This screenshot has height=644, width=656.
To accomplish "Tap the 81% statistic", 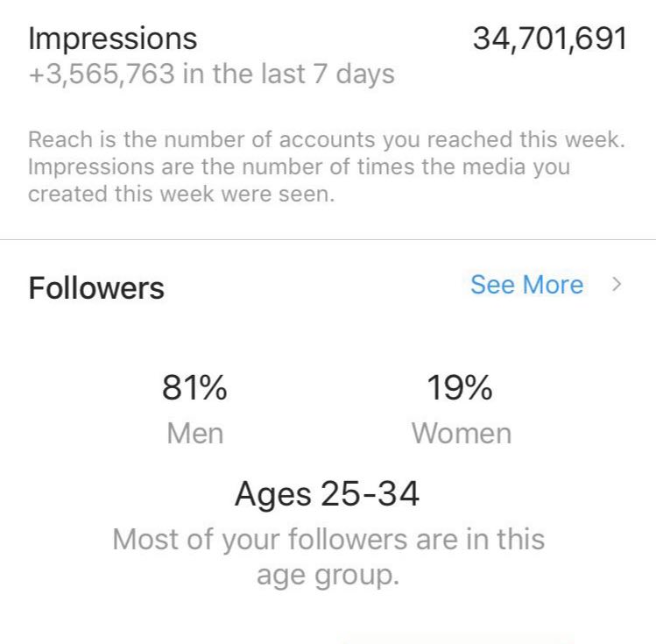I will click(x=194, y=387).
